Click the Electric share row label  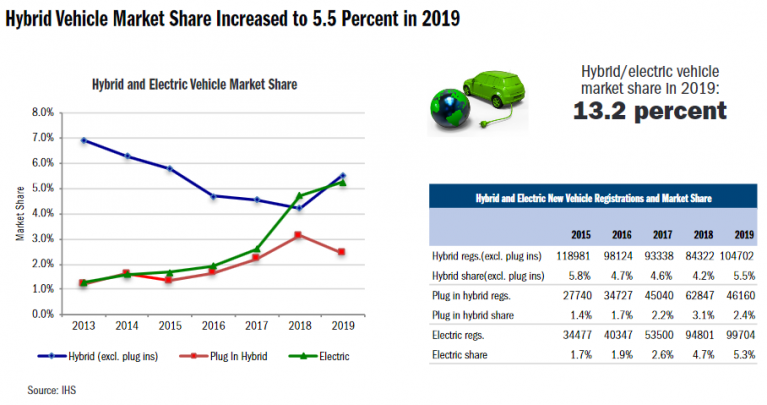(459, 355)
